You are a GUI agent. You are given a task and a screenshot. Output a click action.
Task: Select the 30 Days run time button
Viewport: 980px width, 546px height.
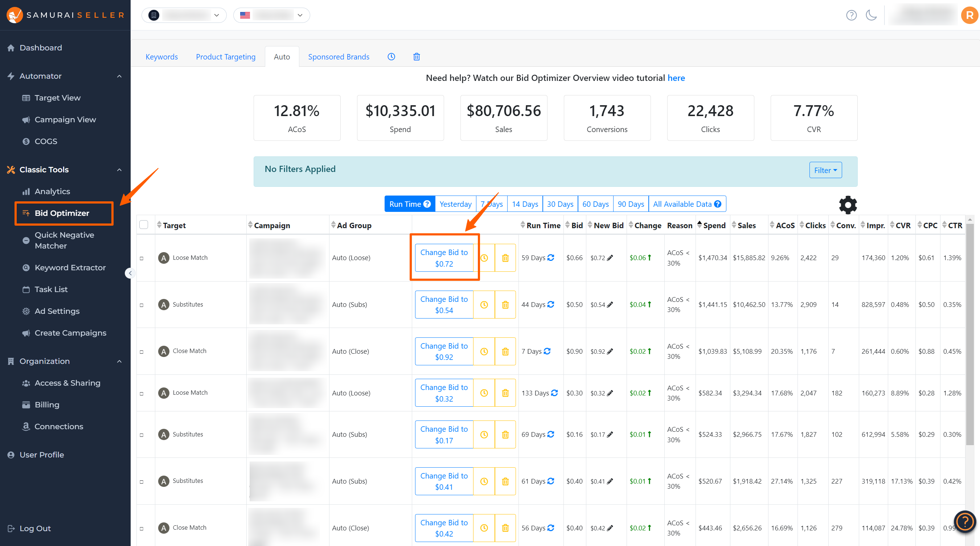561,204
